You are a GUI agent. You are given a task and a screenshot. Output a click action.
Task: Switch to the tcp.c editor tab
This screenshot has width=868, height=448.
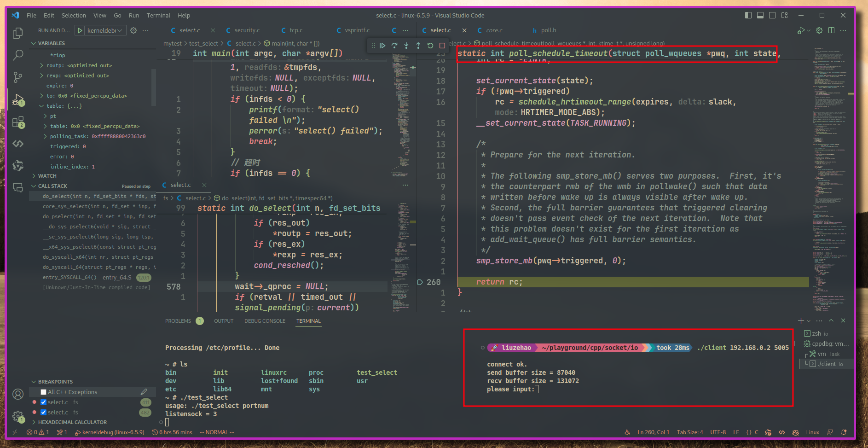(296, 30)
